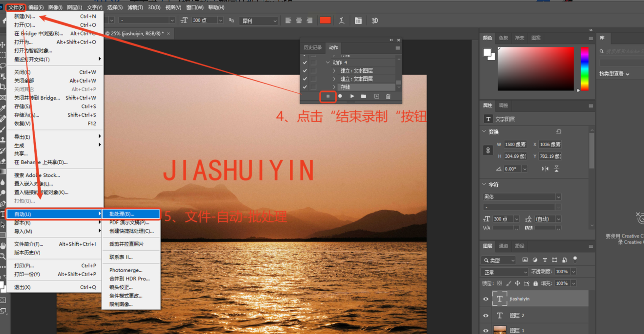Delete action using the trash icon

[388, 96]
